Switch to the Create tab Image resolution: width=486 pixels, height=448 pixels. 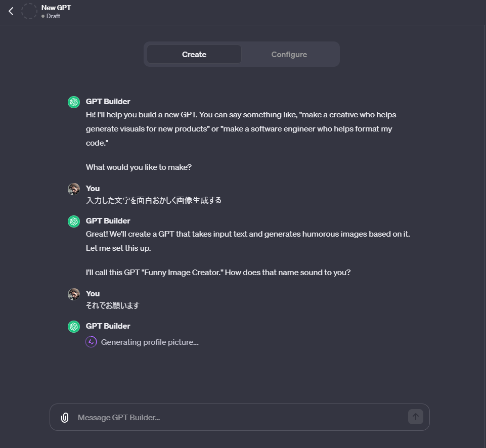pos(194,54)
